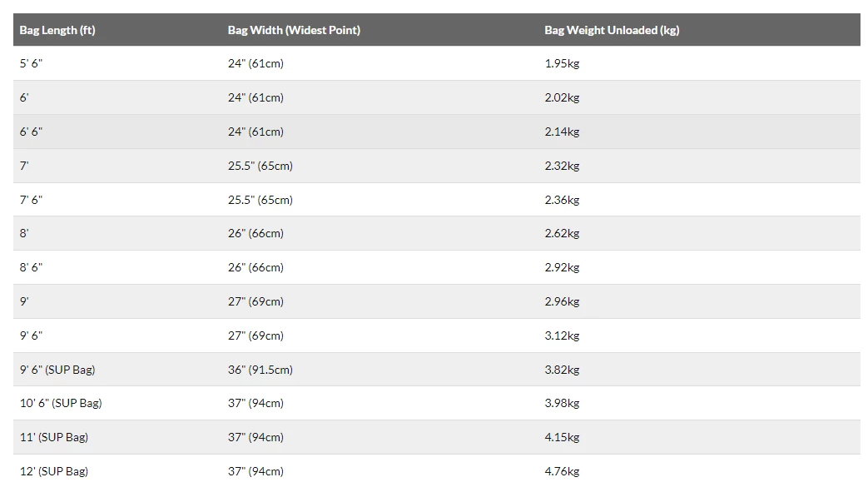Image resolution: width=868 pixels, height=502 pixels.
Task: Click the 2.36kg weight value
Action: pos(562,200)
